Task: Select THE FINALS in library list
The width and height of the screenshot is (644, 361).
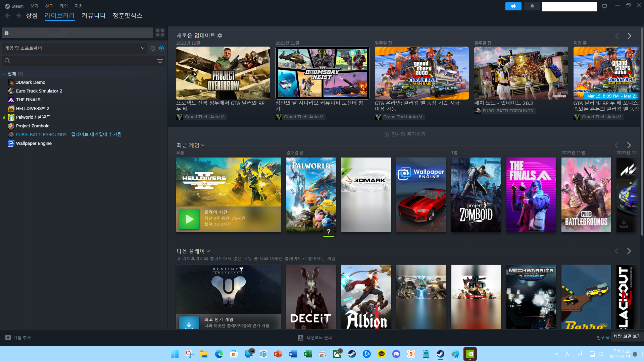Action: pos(28,100)
